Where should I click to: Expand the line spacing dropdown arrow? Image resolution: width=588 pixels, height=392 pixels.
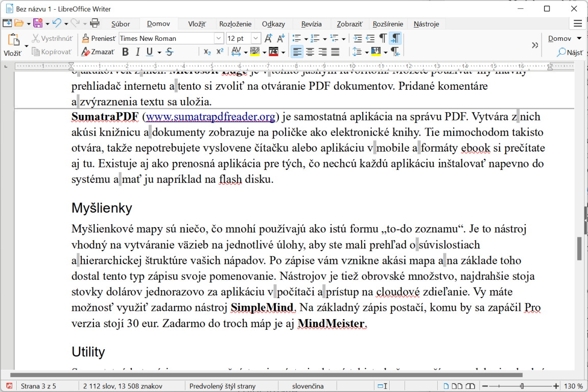(366, 52)
